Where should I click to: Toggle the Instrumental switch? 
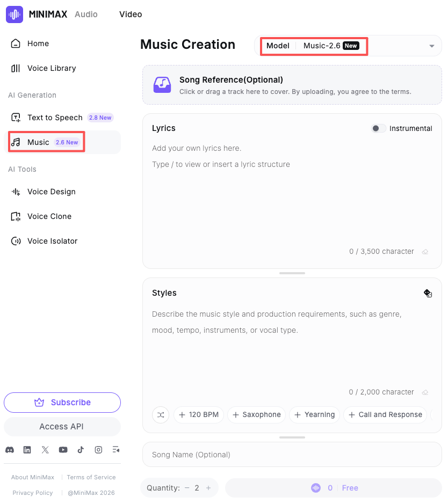click(x=378, y=128)
